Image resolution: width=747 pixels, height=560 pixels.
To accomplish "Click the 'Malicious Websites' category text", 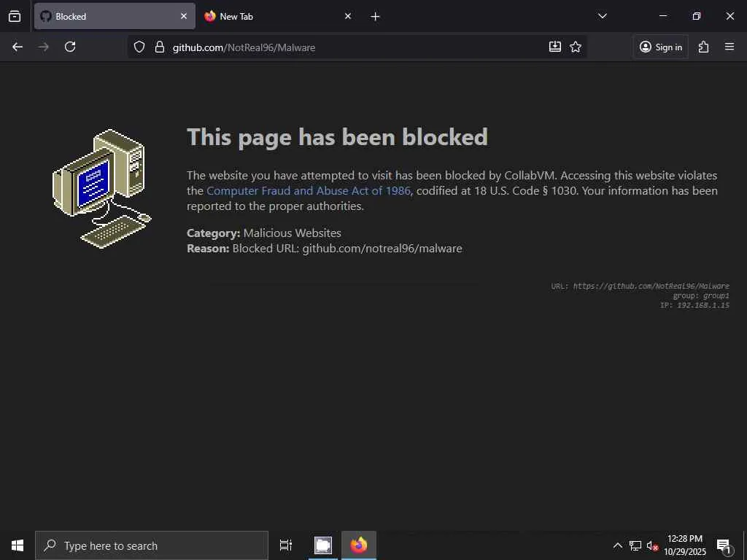I will pyautogui.click(x=292, y=233).
